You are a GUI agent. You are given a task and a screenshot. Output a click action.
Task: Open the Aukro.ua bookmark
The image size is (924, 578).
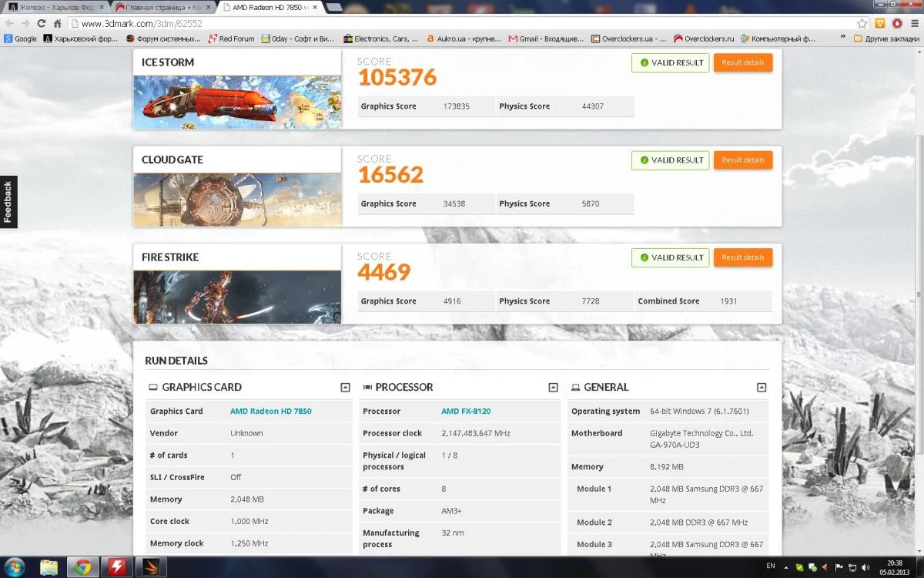464,39
